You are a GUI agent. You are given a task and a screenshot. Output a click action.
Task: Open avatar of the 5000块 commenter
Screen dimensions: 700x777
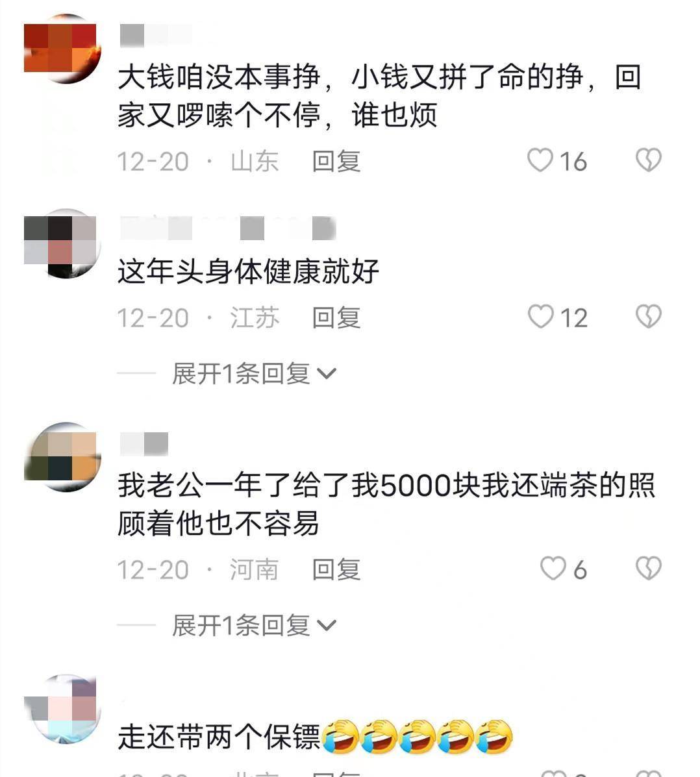point(63,457)
